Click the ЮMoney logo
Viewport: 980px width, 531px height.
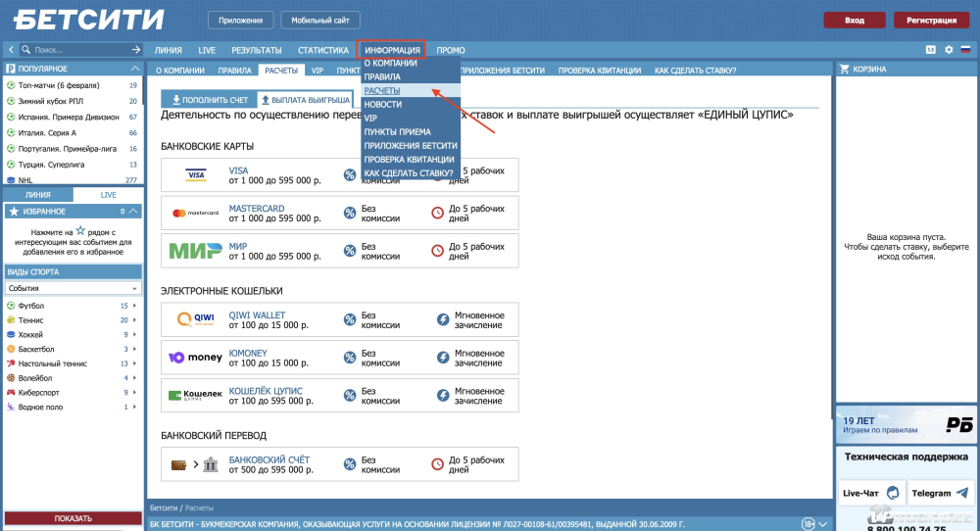(x=196, y=358)
